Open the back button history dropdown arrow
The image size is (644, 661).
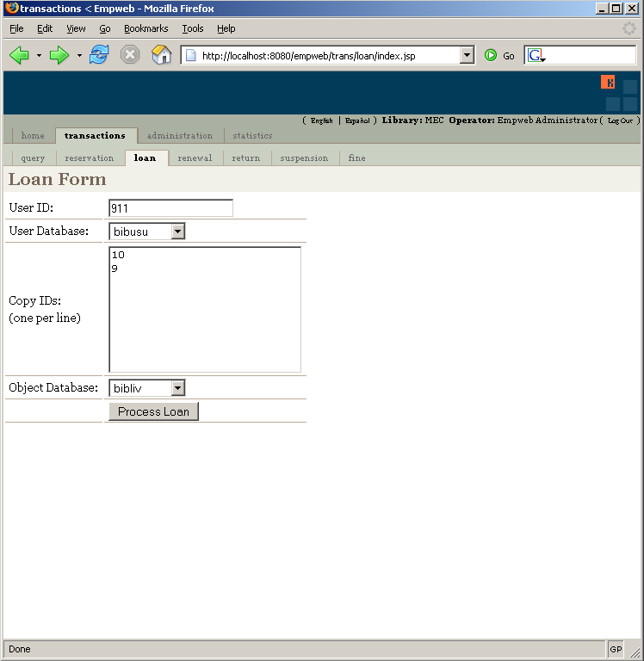tap(39, 55)
